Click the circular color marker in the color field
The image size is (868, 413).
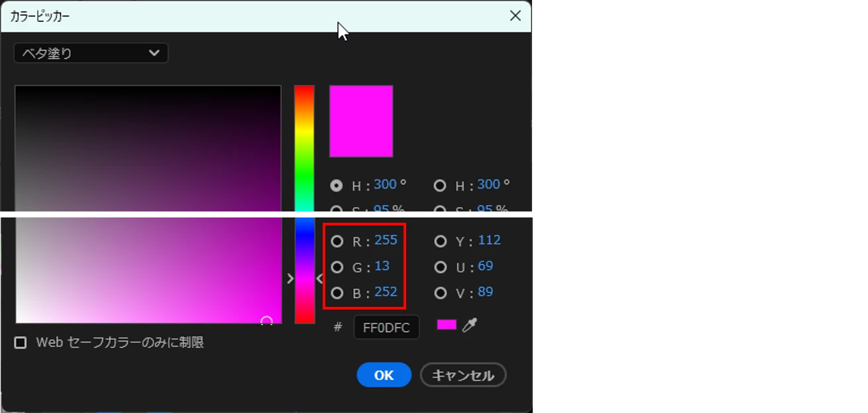[266, 322]
